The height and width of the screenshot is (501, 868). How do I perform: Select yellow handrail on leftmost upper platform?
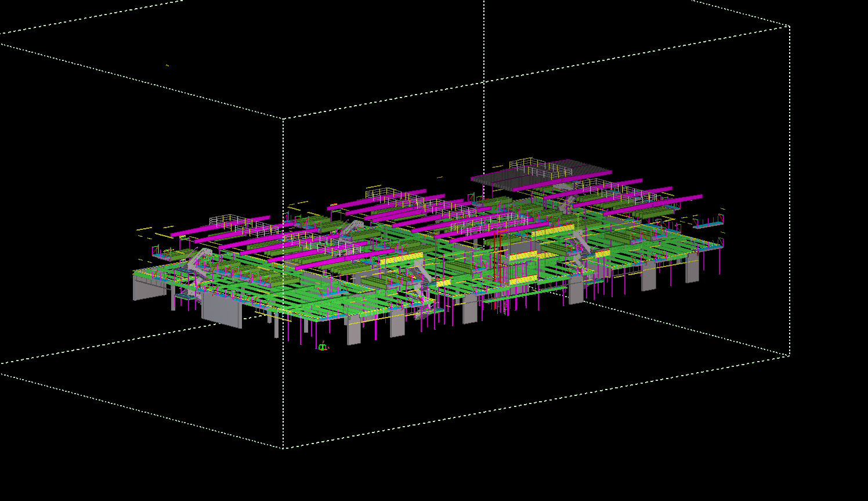[x=232, y=219]
